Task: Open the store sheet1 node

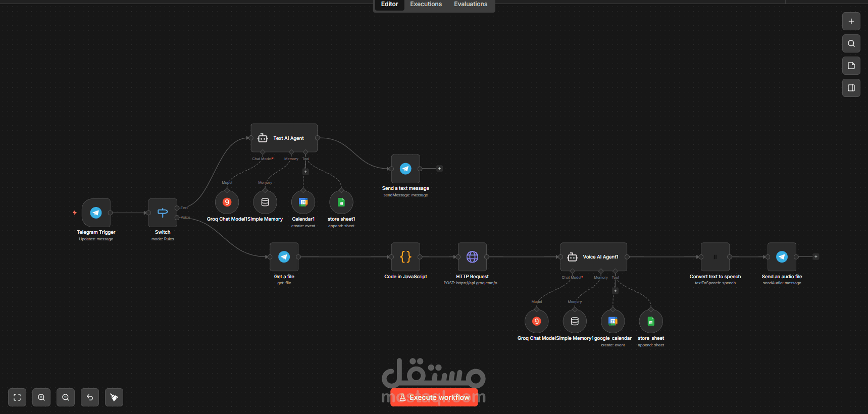Action: tap(341, 202)
